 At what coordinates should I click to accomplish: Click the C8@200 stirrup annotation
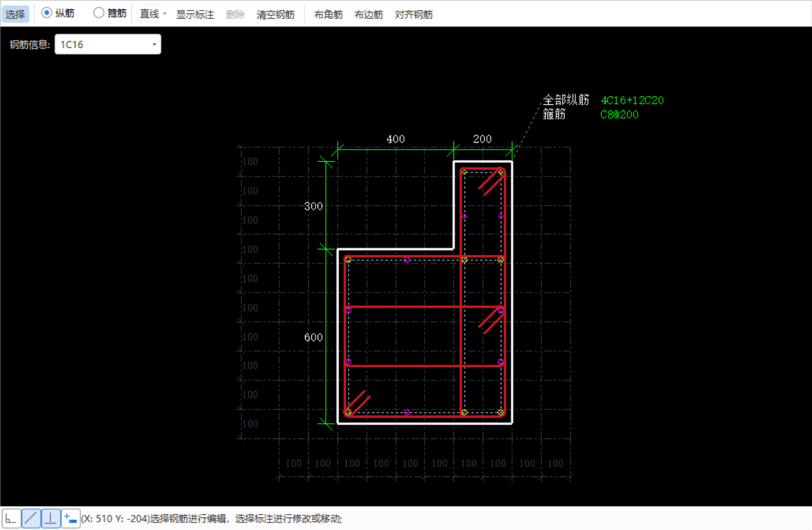[x=619, y=114]
